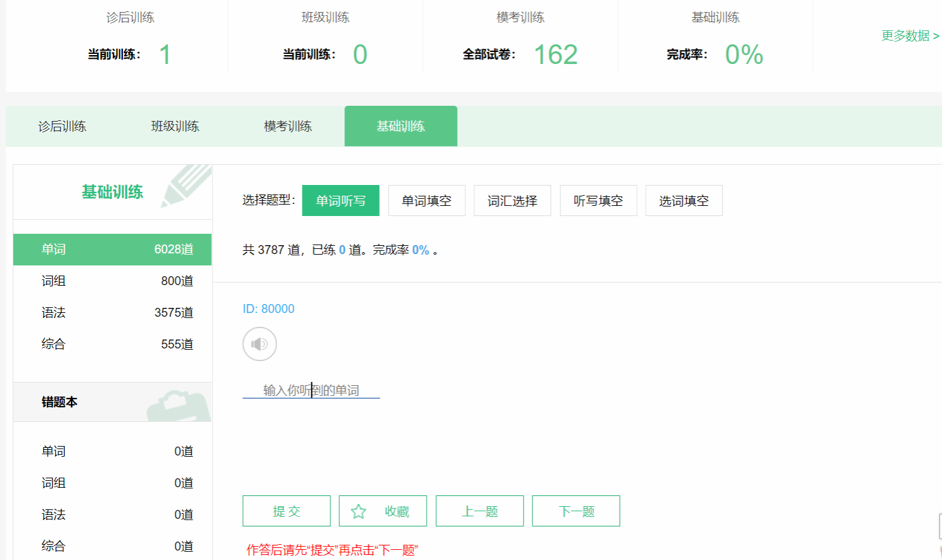
Task: Switch to the 诊后训练 tab
Action: [62, 127]
